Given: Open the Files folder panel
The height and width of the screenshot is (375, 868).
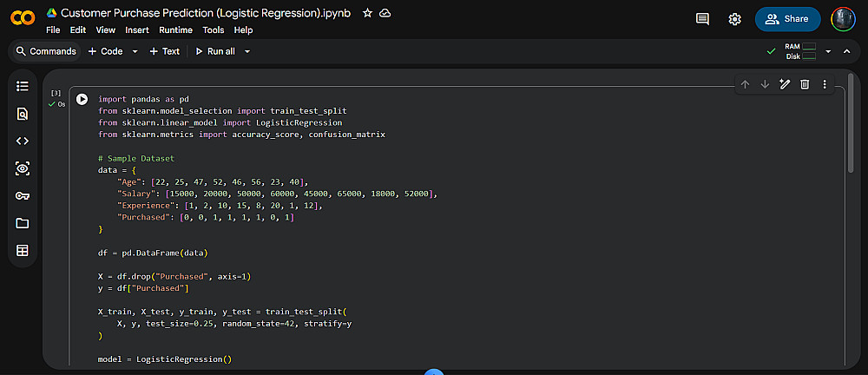Looking at the screenshot, I should point(23,223).
